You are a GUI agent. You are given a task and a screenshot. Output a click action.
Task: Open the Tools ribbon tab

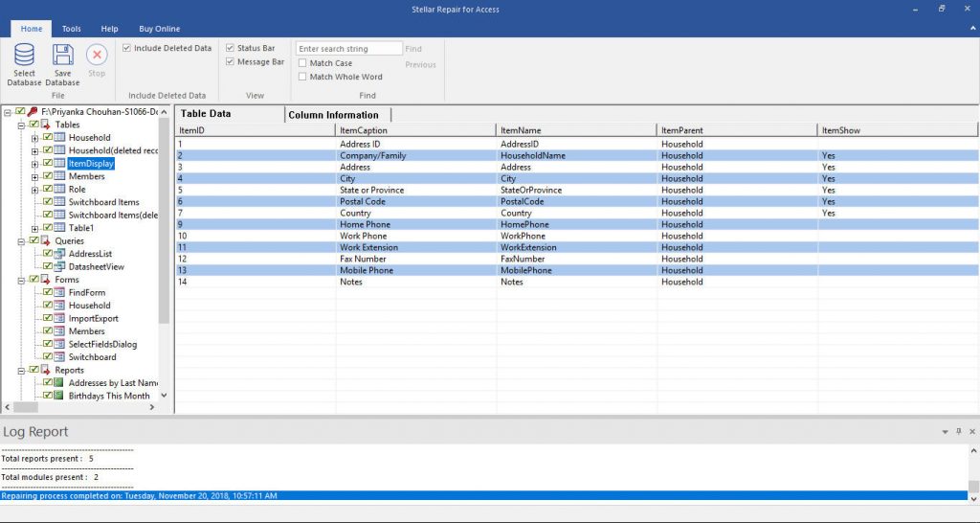coord(71,29)
